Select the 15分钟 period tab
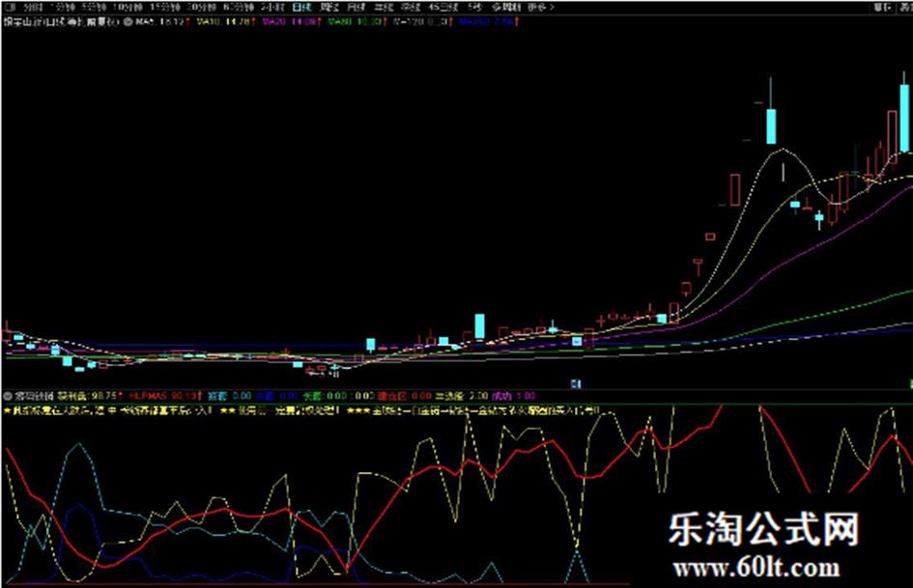The width and height of the screenshot is (913, 588). (x=165, y=7)
